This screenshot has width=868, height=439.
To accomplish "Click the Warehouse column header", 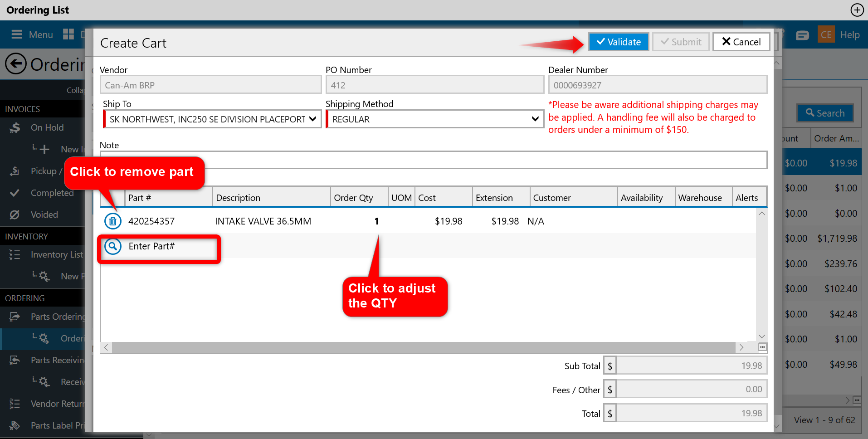I will click(x=703, y=198).
